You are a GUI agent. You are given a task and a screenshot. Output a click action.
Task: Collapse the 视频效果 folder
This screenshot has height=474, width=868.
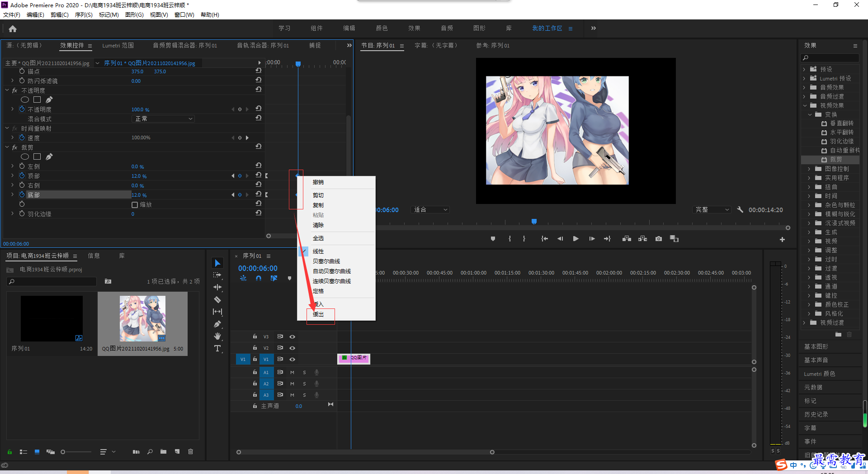pos(805,105)
